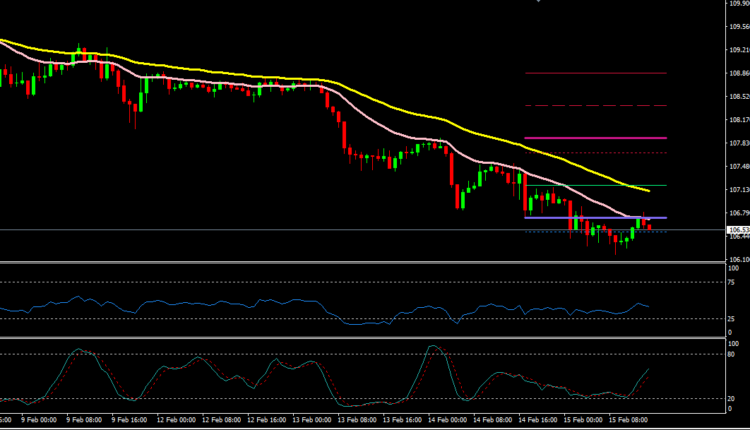Click the red dotted horizontal line
This screenshot has width=750, height=430.
pyautogui.click(x=595, y=152)
